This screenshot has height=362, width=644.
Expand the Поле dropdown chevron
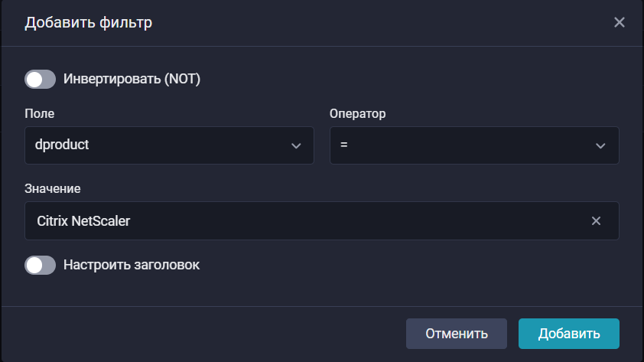click(x=296, y=146)
